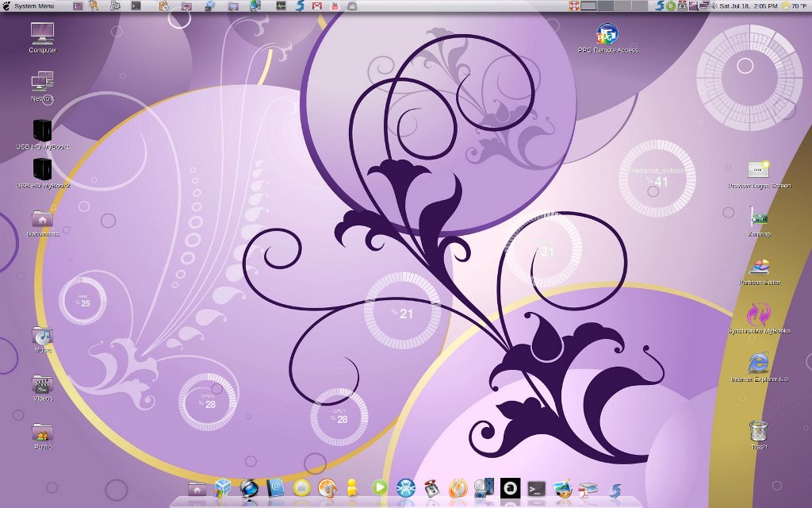The image size is (812, 508).
Task: Launch PPC Remote Access
Action: [607, 38]
